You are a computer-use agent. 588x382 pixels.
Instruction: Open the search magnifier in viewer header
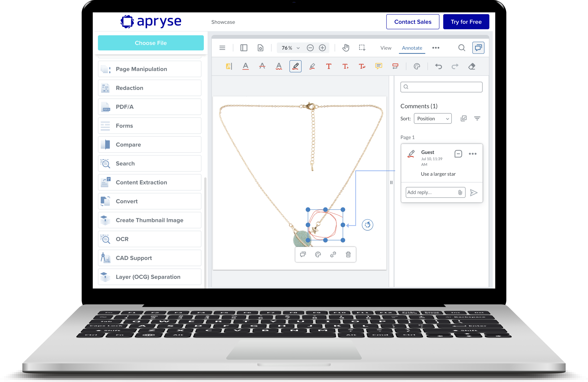coord(461,48)
